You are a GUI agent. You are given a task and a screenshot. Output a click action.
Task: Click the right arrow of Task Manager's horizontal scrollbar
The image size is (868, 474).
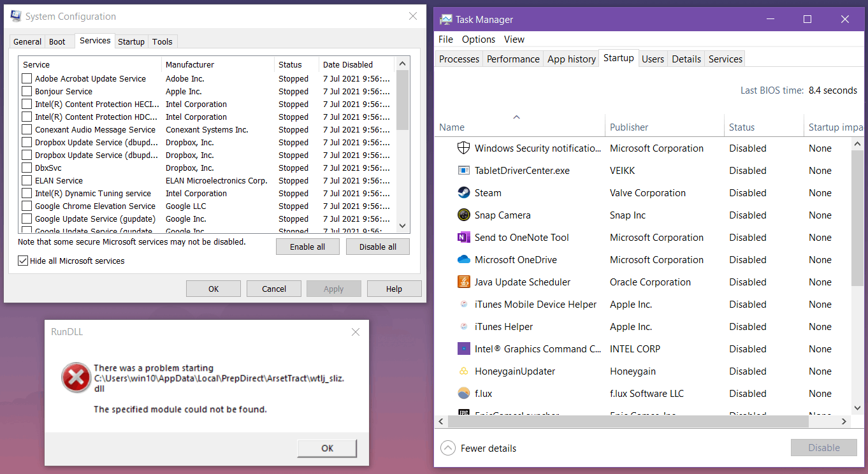[x=844, y=421]
